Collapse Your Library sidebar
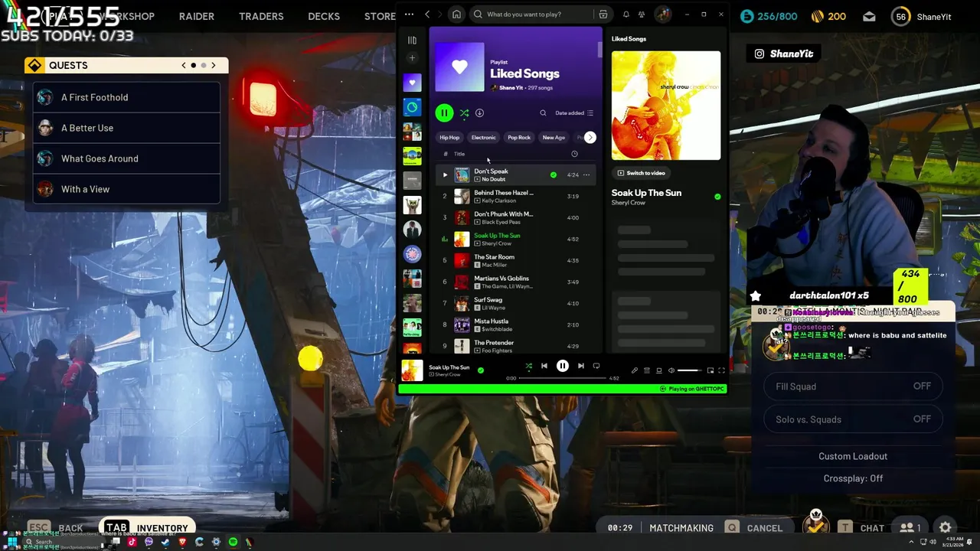This screenshot has height=551, width=980. [x=412, y=40]
